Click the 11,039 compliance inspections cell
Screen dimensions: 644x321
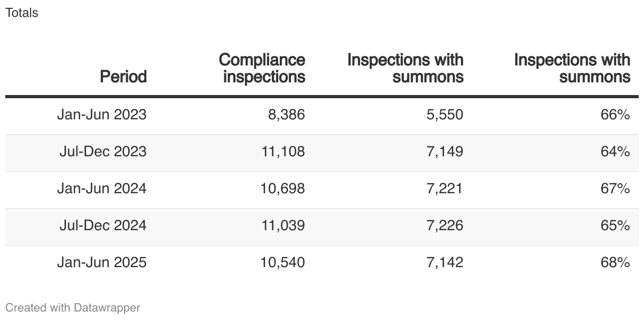pyautogui.click(x=283, y=225)
